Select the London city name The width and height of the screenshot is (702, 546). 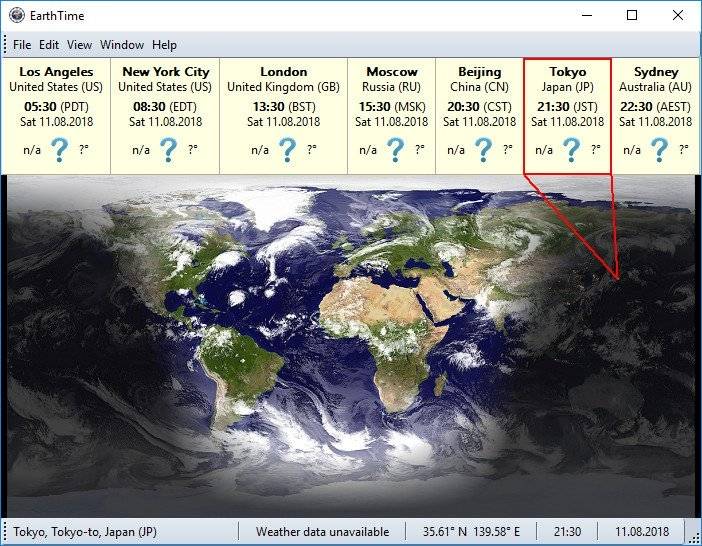click(284, 72)
